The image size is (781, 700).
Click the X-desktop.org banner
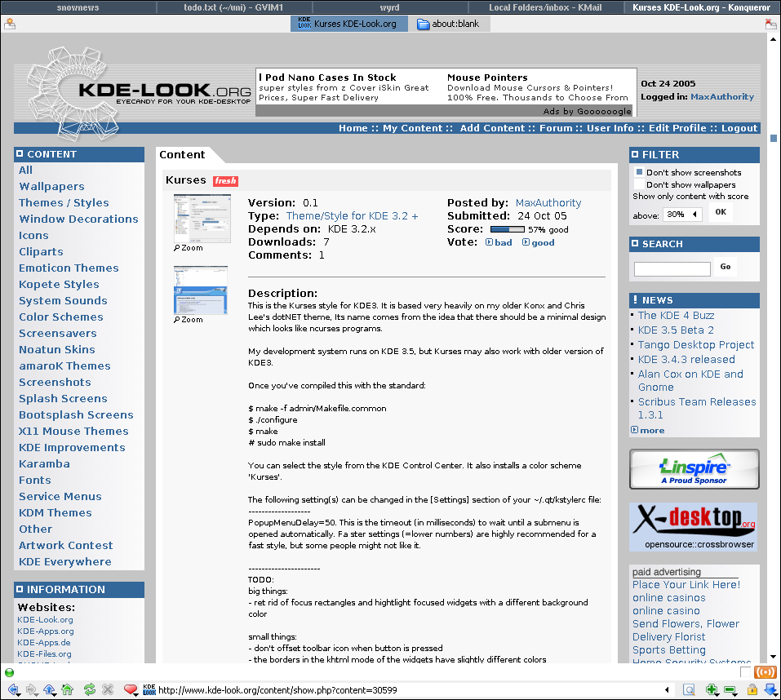pyautogui.click(x=694, y=527)
